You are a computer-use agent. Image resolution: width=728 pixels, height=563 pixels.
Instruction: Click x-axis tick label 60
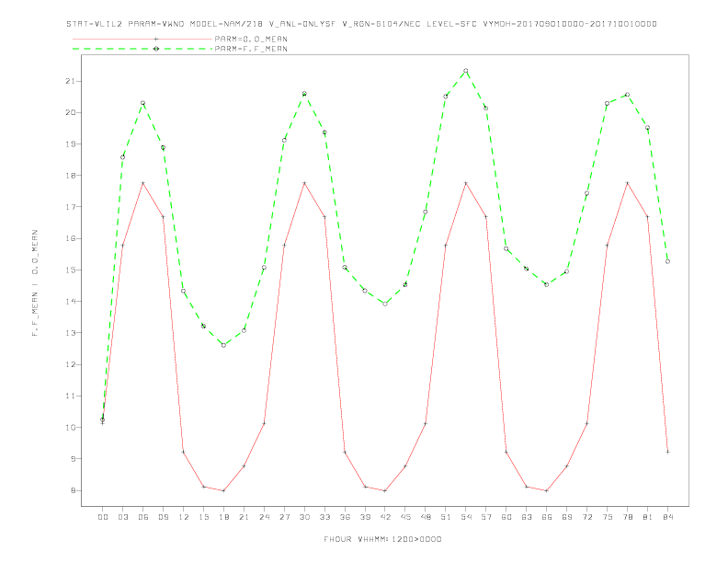point(506,517)
